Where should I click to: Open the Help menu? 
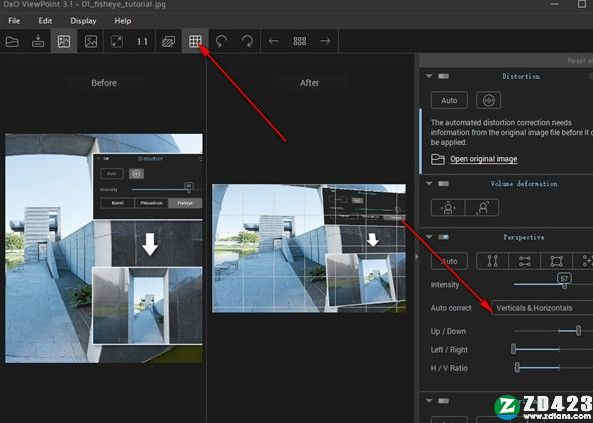pyautogui.click(x=123, y=21)
